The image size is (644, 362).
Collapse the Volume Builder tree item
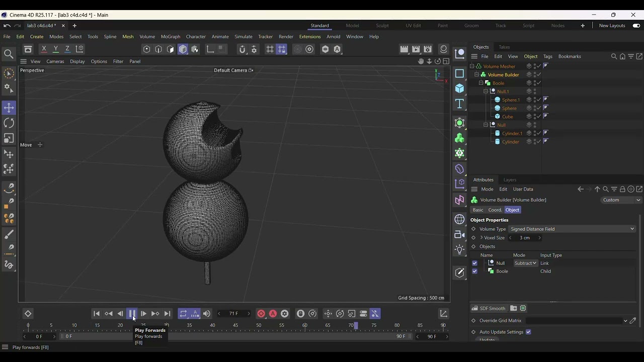476,75
